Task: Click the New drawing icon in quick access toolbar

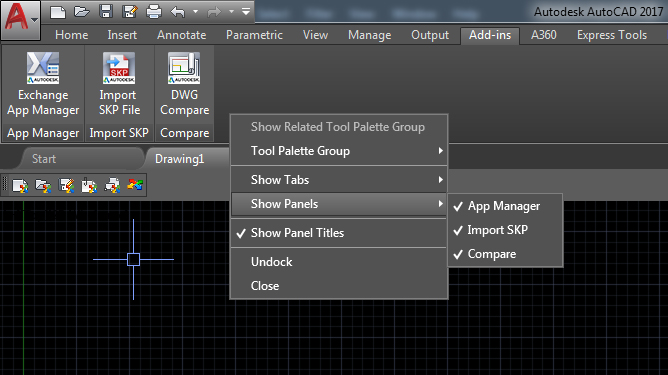Action: pos(58,12)
